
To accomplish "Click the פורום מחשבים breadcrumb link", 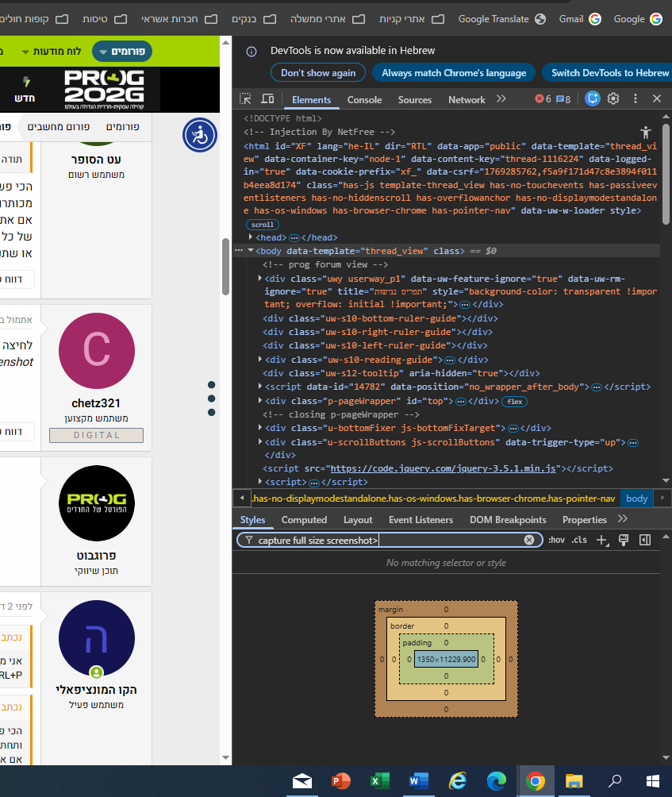I will pos(59,126).
